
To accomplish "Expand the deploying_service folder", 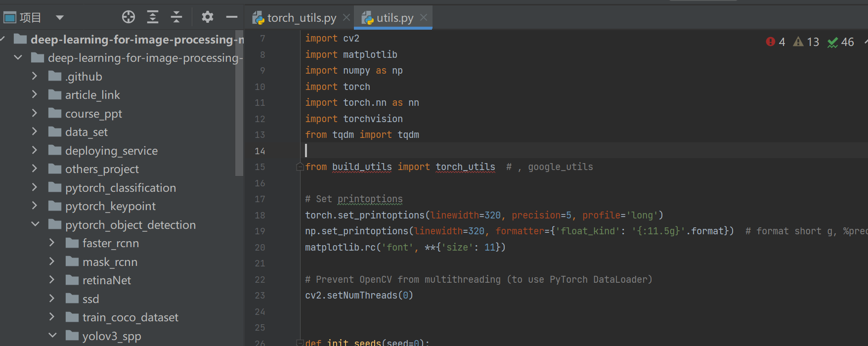I will pyautogui.click(x=34, y=150).
